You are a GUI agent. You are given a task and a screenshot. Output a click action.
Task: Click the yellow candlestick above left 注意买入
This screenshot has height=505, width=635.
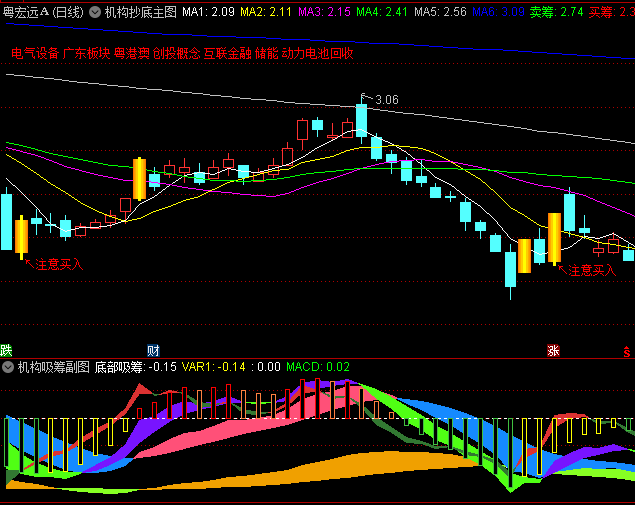[x=21, y=237]
